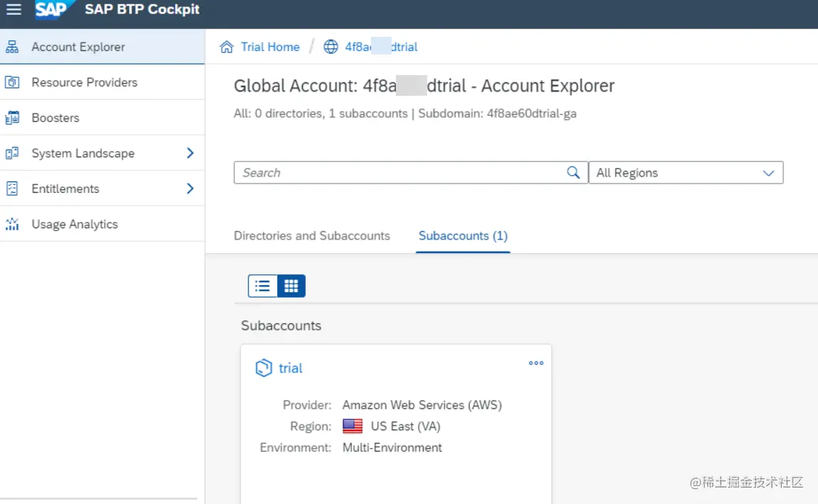Image resolution: width=818 pixels, height=504 pixels.
Task: Switch to Directories and Subaccounts tab
Action: click(x=311, y=236)
